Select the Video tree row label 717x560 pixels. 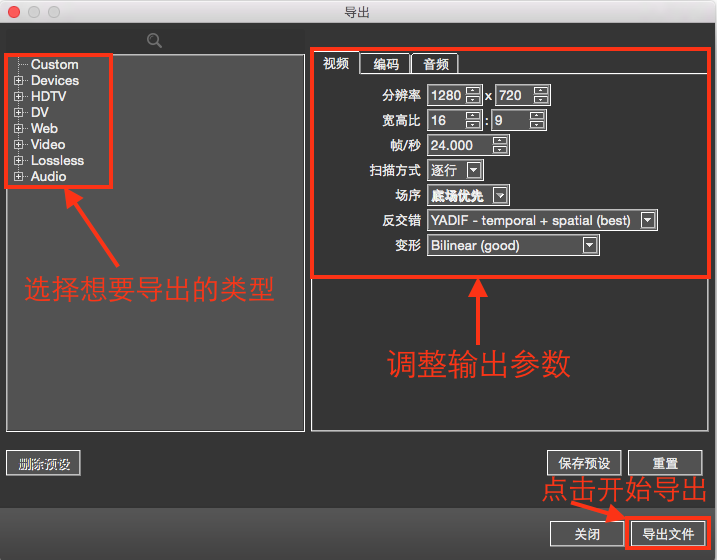48,144
